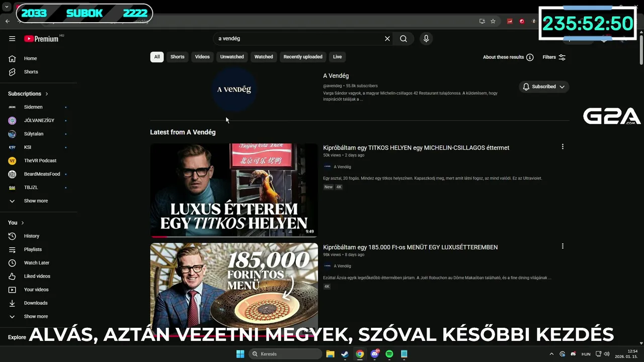The width and height of the screenshot is (644, 362).
Task: Select the Unwatched filter chip
Action: pyautogui.click(x=232, y=57)
